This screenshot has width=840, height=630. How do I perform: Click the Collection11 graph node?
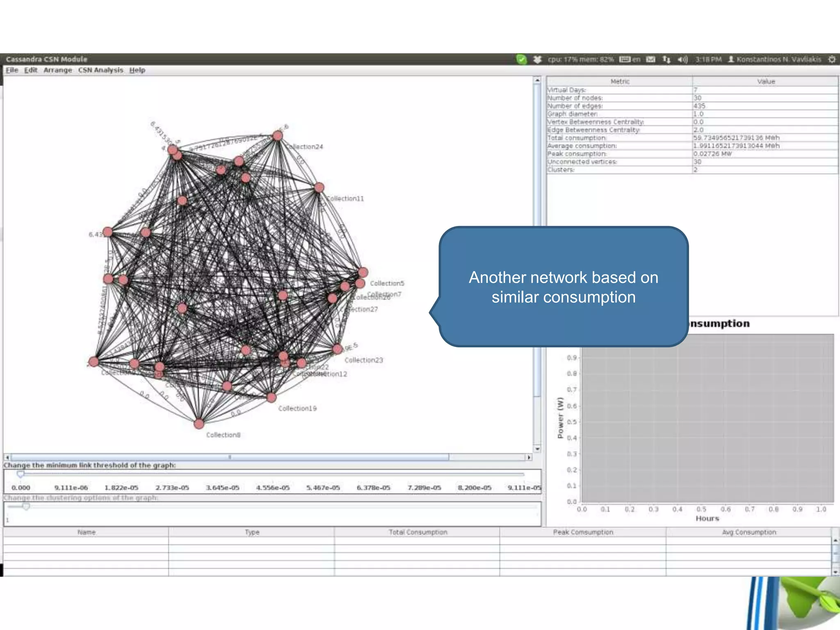(x=319, y=188)
